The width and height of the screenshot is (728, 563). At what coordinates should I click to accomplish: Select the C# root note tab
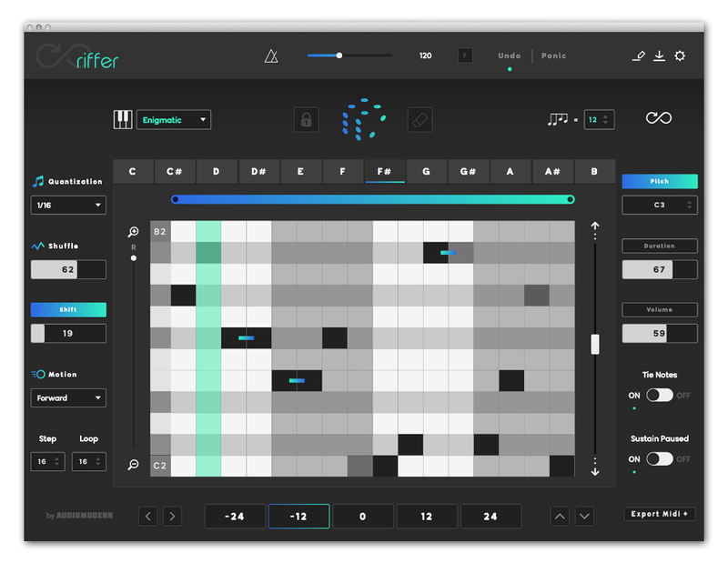coord(175,171)
